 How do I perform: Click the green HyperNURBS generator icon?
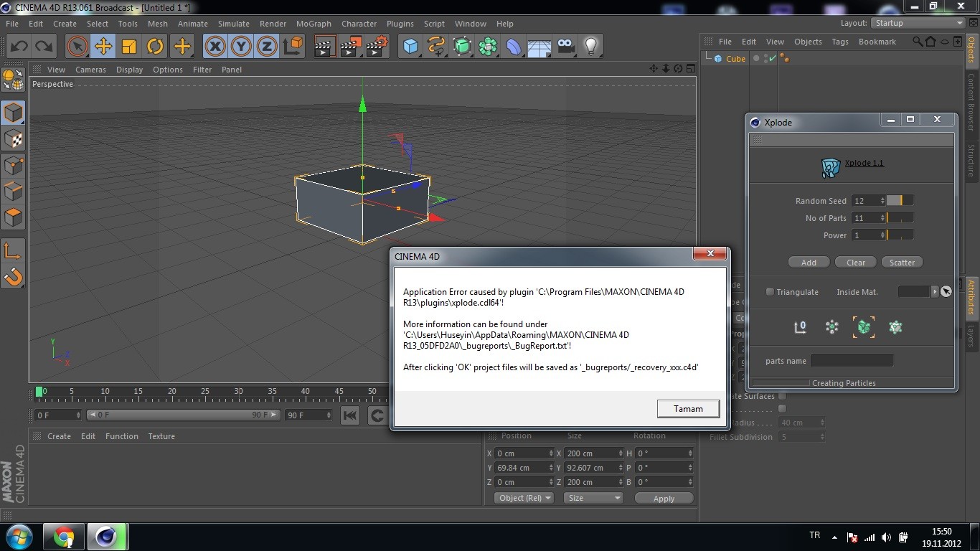coord(462,47)
